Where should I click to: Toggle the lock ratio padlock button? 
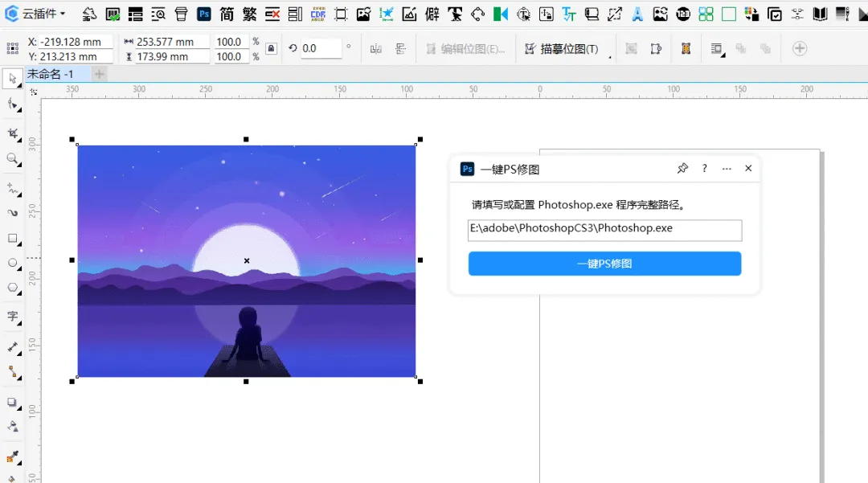click(272, 49)
